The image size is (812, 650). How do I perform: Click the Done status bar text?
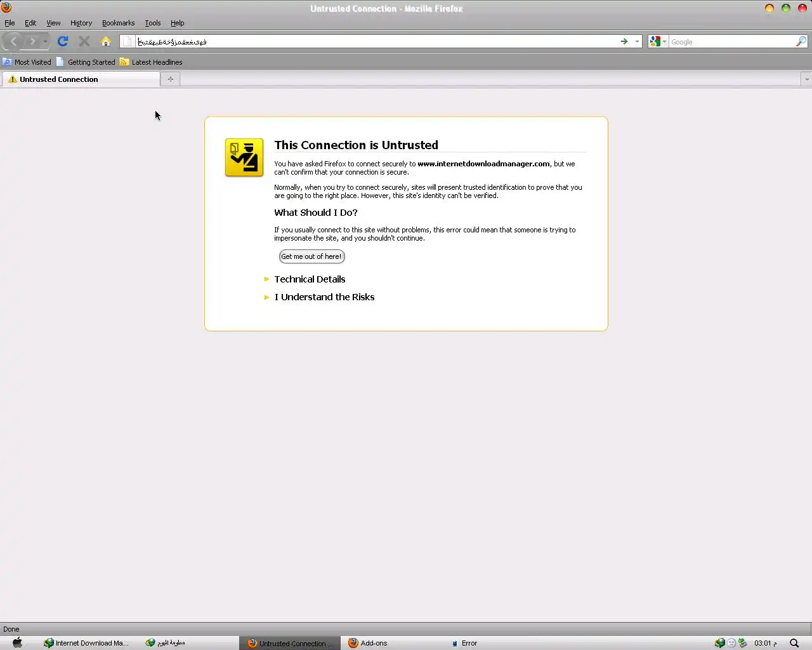point(11,629)
